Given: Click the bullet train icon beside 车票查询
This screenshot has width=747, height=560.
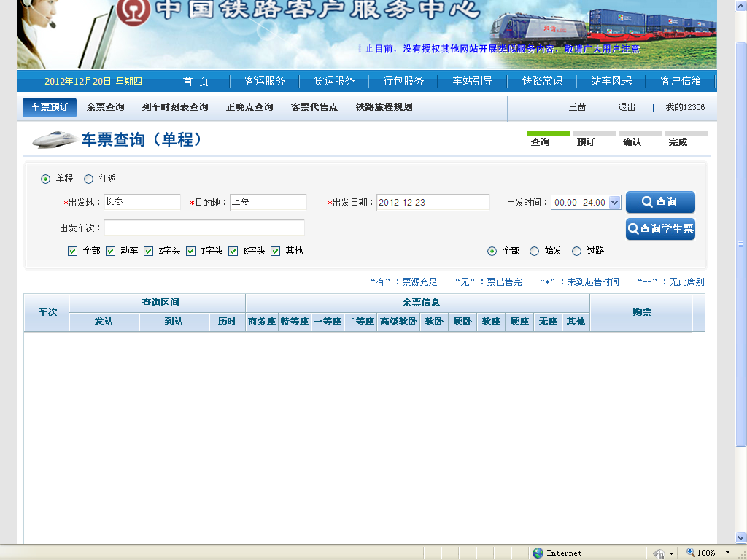Looking at the screenshot, I should (55, 139).
